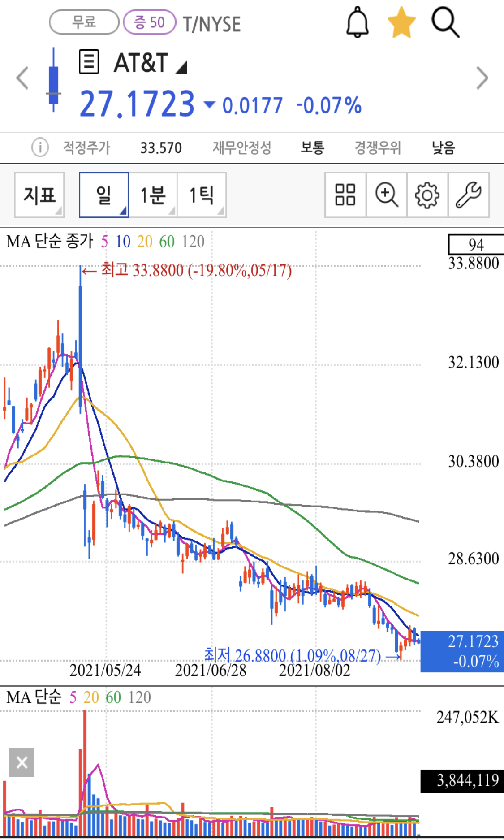Select the volume MA 5 legend
This screenshot has height=840, width=504.
point(73,697)
